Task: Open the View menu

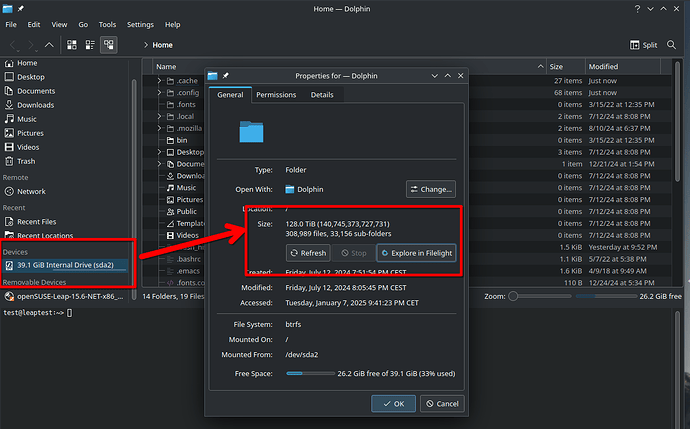Action: point(59,25)
